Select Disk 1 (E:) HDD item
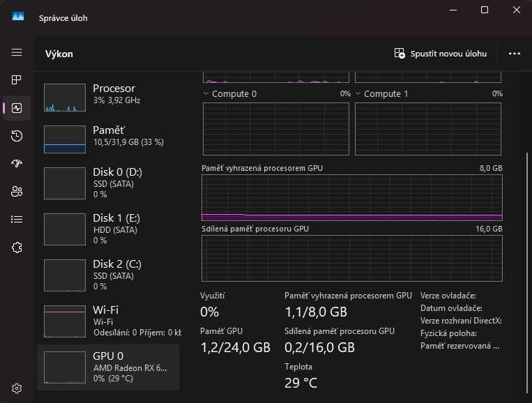This screenshot has height=403, width=532. pyautogui.click(x=108, y=228)
